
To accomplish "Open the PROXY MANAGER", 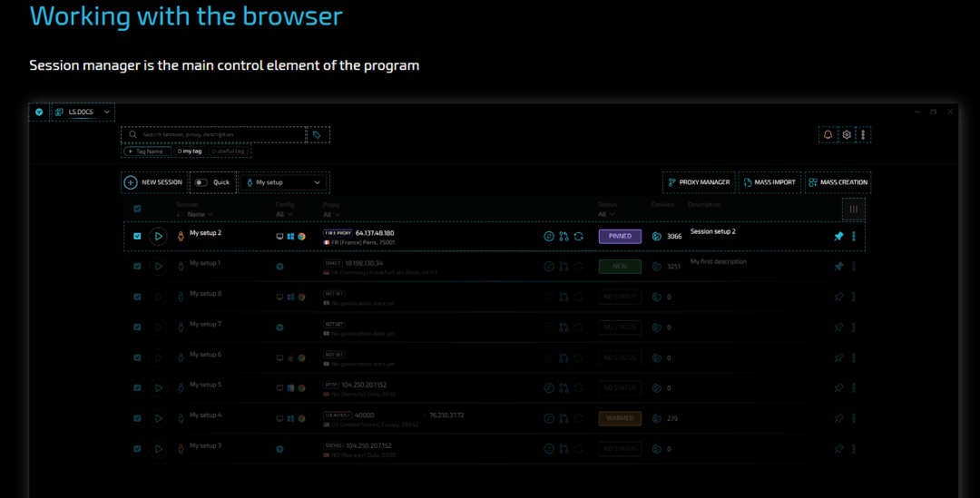I will (699, 182).
